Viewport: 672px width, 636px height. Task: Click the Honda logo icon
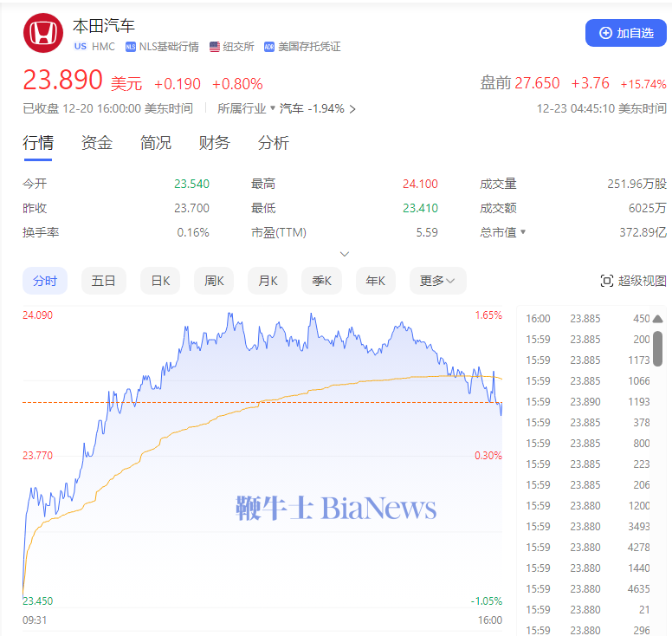[x=42, y=33]
